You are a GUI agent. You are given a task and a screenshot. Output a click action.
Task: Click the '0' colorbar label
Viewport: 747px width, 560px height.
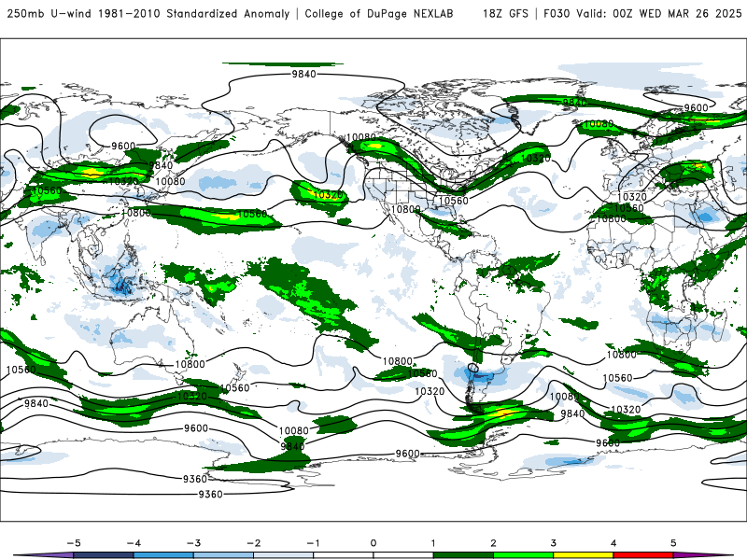point(373,543)
